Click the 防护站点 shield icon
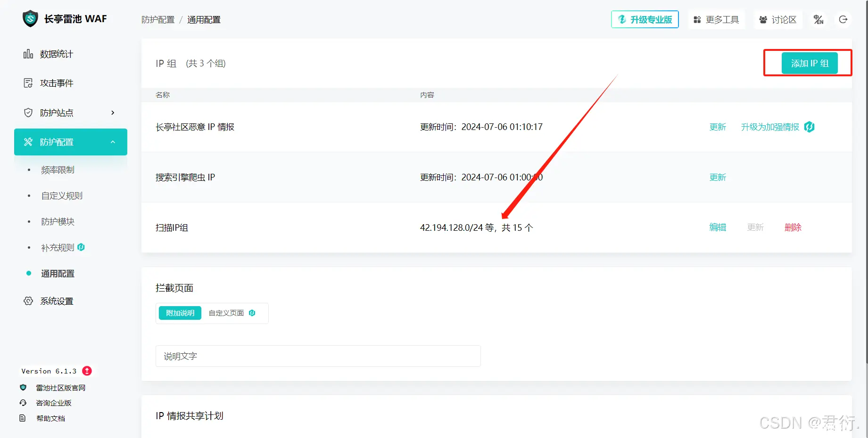The image size is (868, 438). point(28,113)
